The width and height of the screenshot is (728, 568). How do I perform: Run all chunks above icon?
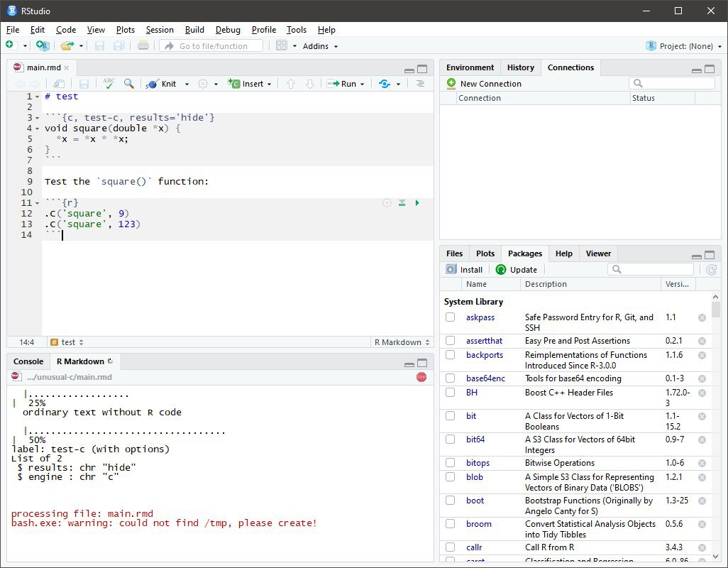pyautogui.click(x=402, y=203)
